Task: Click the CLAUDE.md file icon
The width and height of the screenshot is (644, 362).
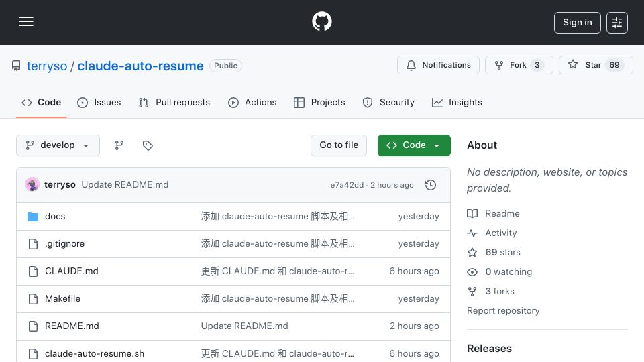Action: pyautogui.click(x=34, y=271)
